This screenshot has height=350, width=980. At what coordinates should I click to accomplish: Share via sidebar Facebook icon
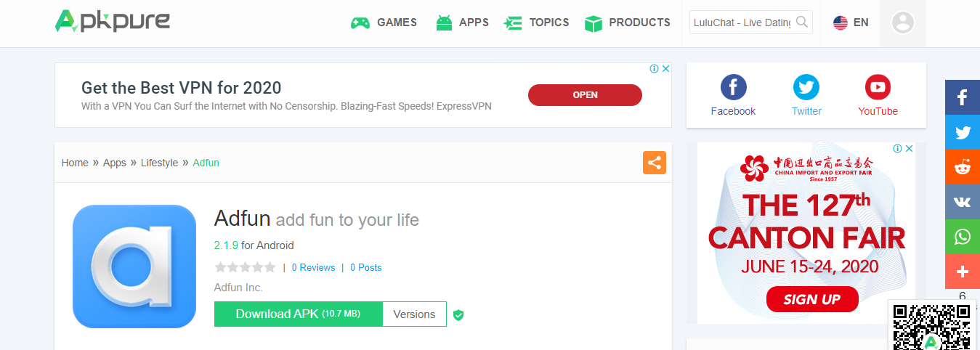963,97
